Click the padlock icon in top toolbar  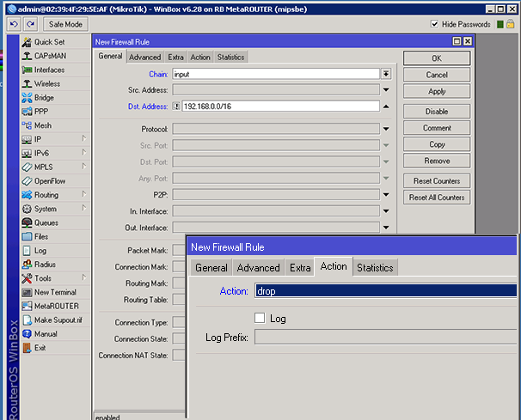(511, 24)
